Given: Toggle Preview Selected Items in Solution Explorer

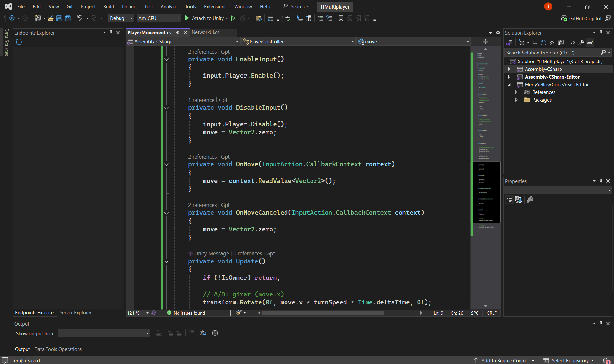Looking at the screenshot, I should (590, 43).
